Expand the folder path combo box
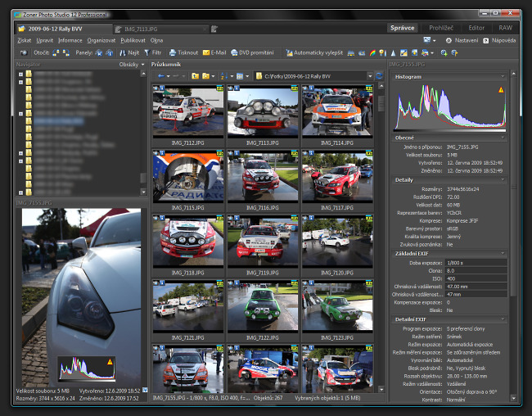Screen dimensions: 532x416 click(x=370, y=76)
